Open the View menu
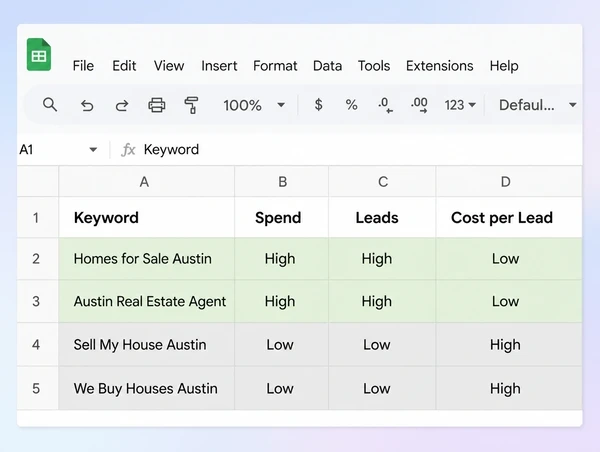Viewport: 600px width, 452px height. tap(169, 66)
